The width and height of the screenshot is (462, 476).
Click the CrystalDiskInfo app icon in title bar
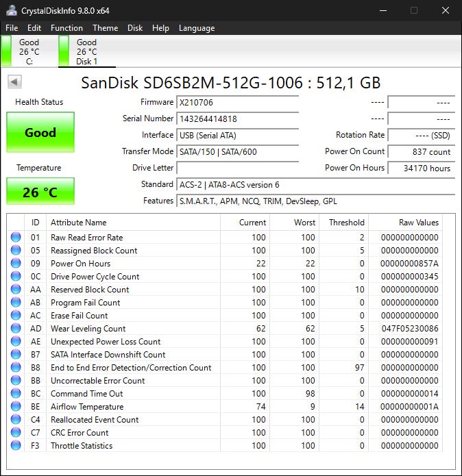point(12,10)
